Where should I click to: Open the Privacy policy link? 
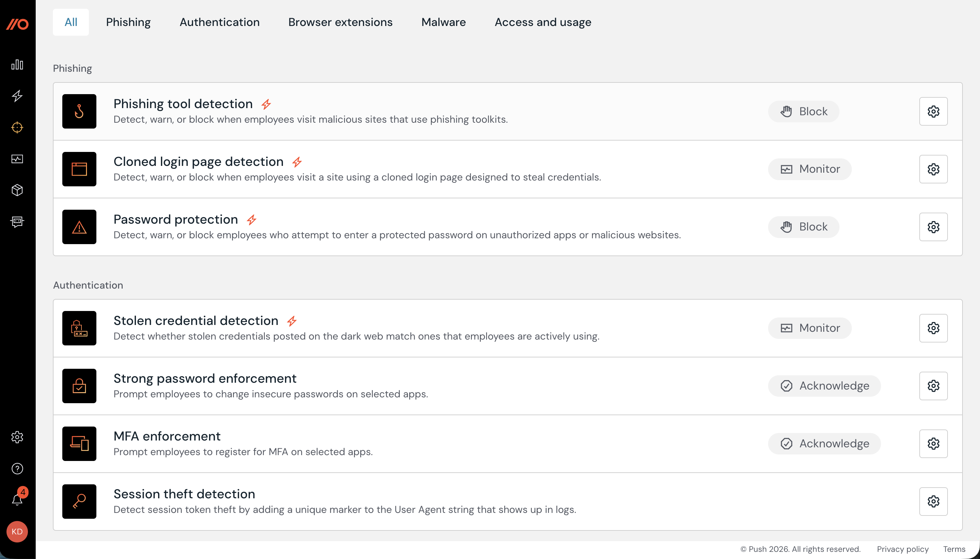tap(902, 549)
